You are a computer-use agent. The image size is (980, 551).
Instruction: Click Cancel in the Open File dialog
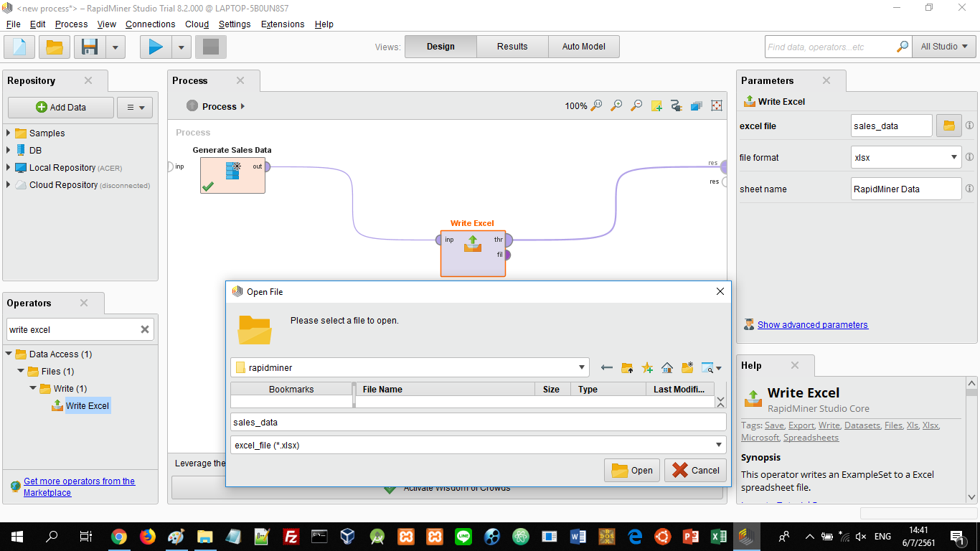coord(695,471)
